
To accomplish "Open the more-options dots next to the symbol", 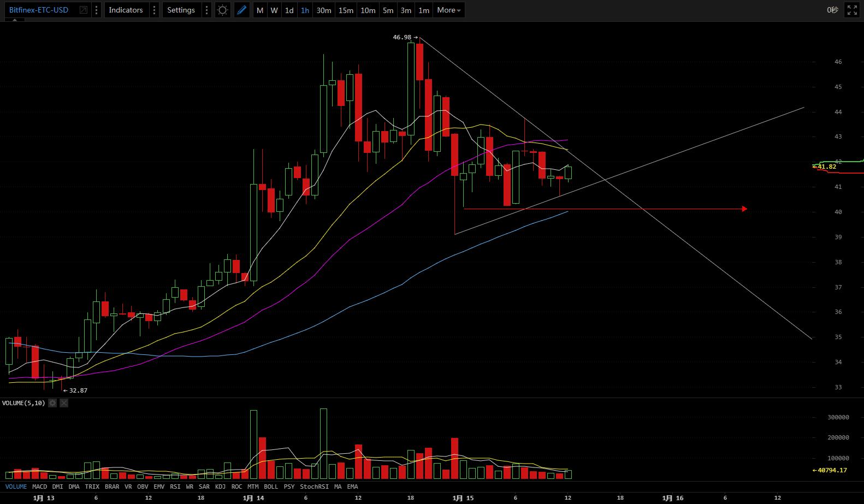I will 97,10.
